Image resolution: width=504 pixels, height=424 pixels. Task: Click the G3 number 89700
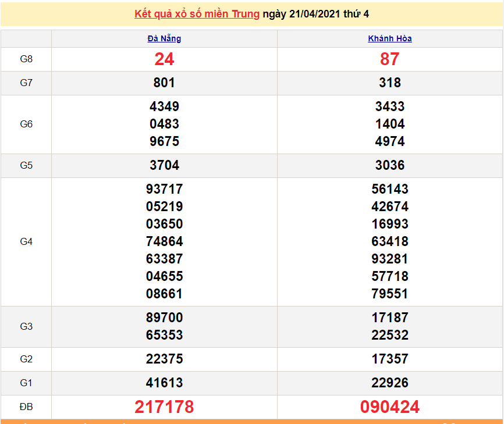(x=164, y=318)
